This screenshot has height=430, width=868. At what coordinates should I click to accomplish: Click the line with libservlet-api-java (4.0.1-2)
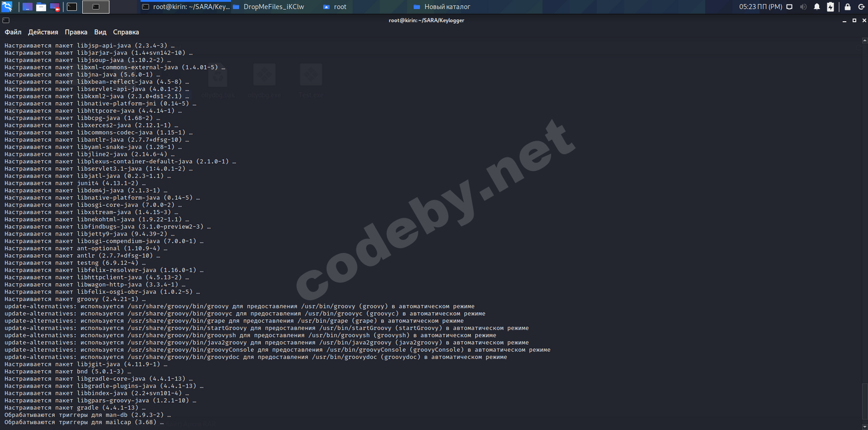pyautogui.click(x=97, y=89)
